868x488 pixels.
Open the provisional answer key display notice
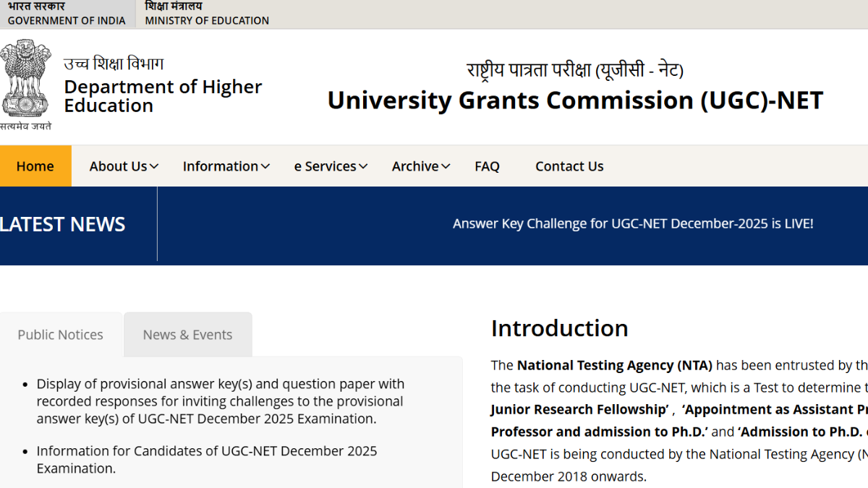221,401
